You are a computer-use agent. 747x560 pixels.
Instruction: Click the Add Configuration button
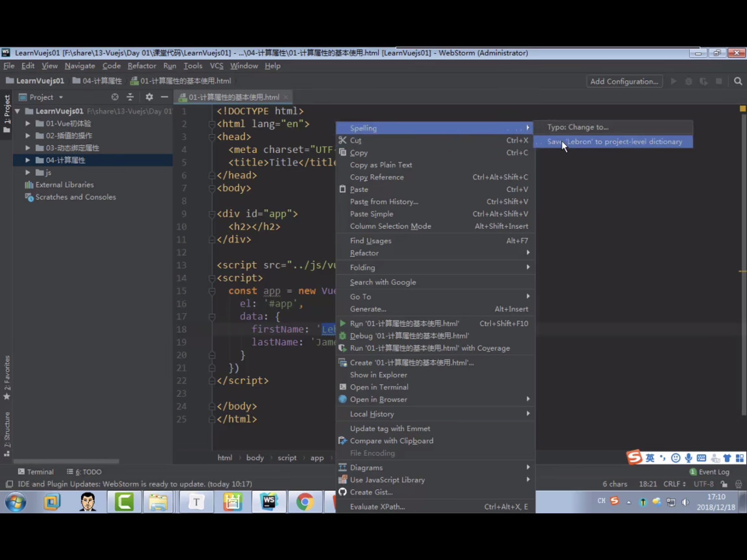(624, 81)
